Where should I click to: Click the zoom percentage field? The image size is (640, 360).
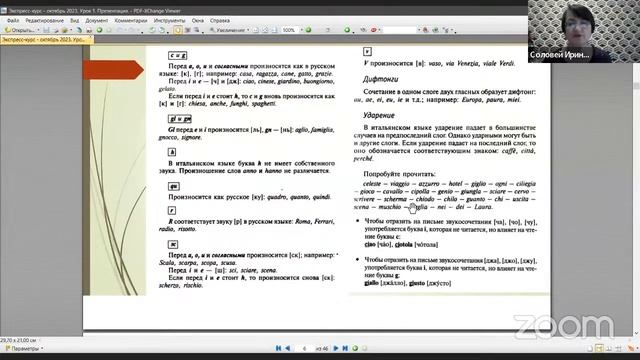[x=289, y=30]
